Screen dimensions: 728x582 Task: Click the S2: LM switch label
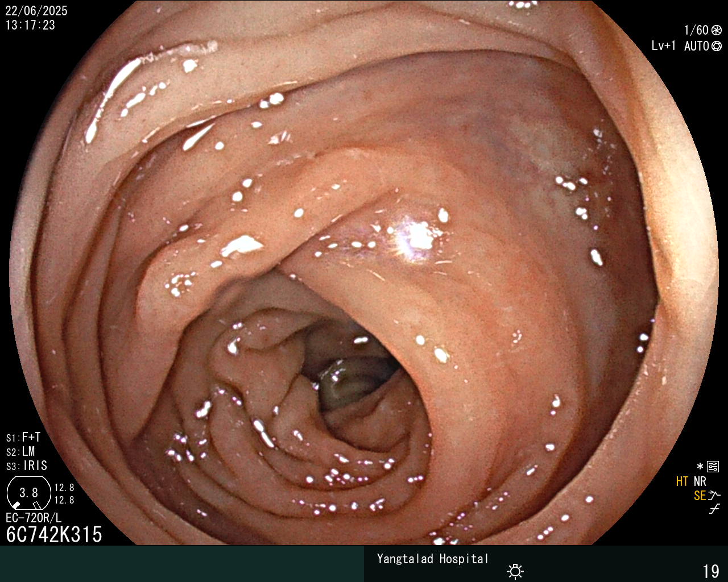pos(20,451)
